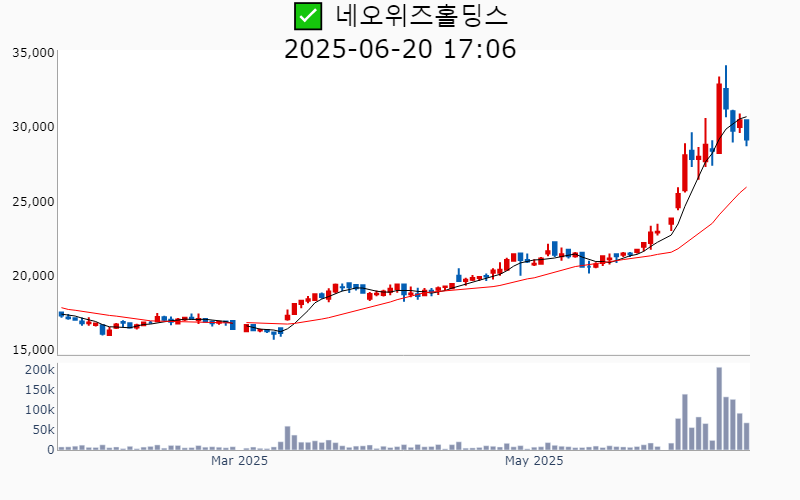Click the 네오위즈홀딩스 chart title
The image size is (800, 500).
(421, 16)
